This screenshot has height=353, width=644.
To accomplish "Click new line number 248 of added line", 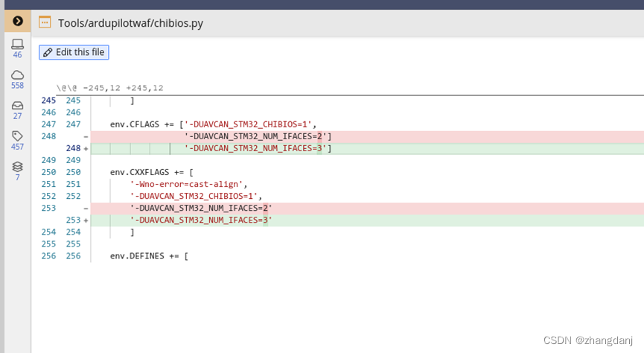I will coord(73,148).
